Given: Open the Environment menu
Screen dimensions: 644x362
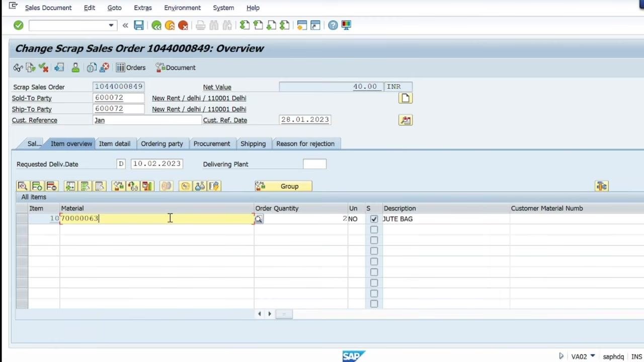Looking at the screenshot, I should [x=182, y=8].
